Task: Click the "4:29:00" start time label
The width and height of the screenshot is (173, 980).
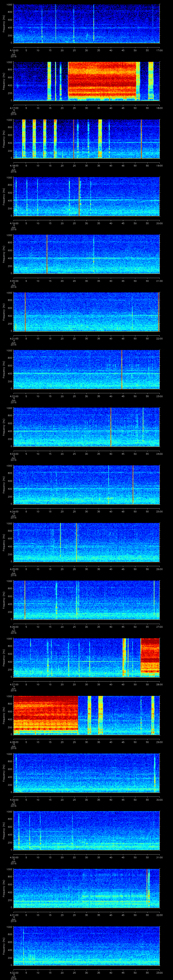Action: pos(14,800)
